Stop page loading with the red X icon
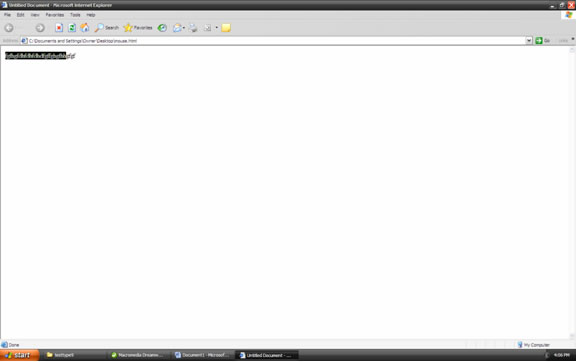This screenshot has width=577, height=362. [x=59, y=28]
